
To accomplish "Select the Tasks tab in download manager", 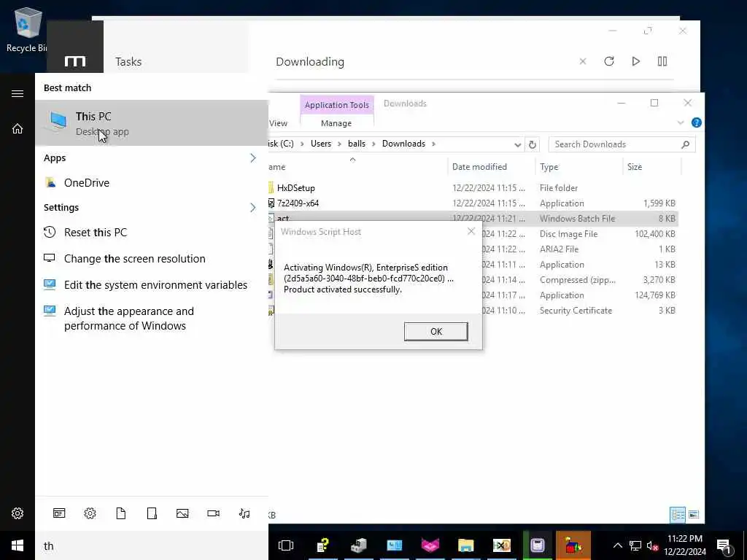I will (128, 61).
